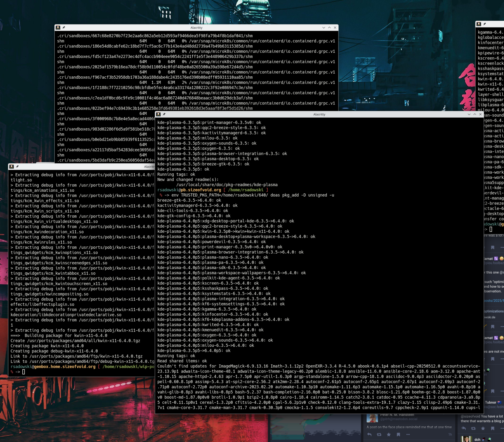The height and width of the screenshot is (442, 504).
Task: Open Peter N. M. Hansteen's avatar
Action: pos(372,418)
